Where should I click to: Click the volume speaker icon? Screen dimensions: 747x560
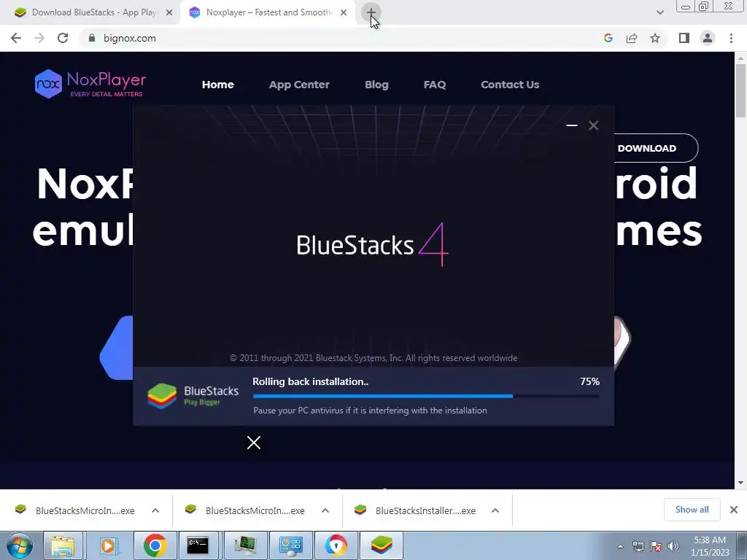click(673, 546)
